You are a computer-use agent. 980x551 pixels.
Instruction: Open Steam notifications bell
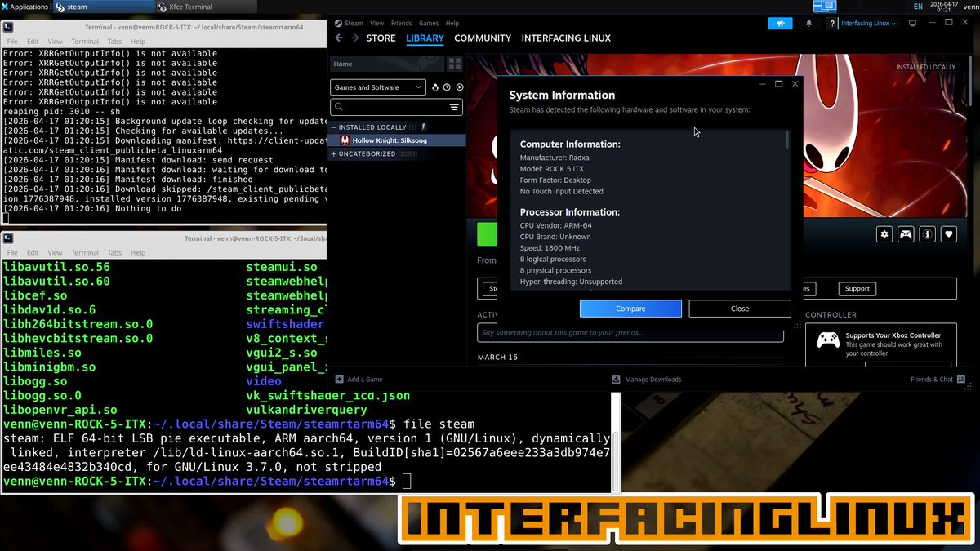point(809,24)
